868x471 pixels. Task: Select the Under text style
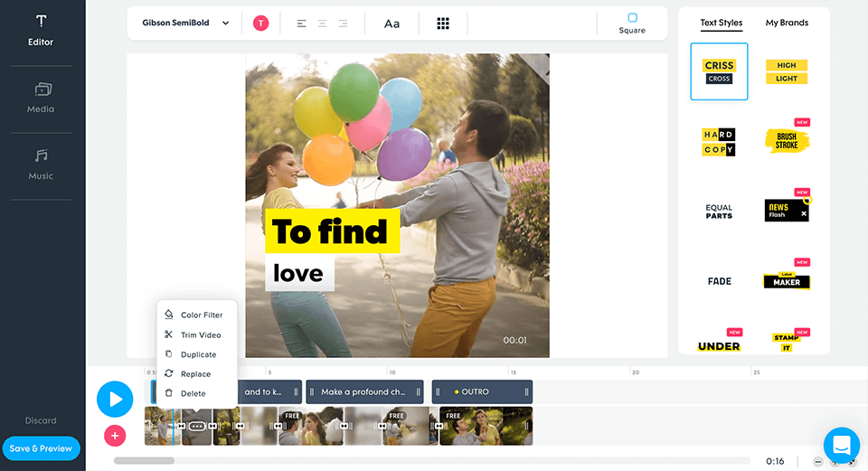pyautogui.click(x=719, y=346)
